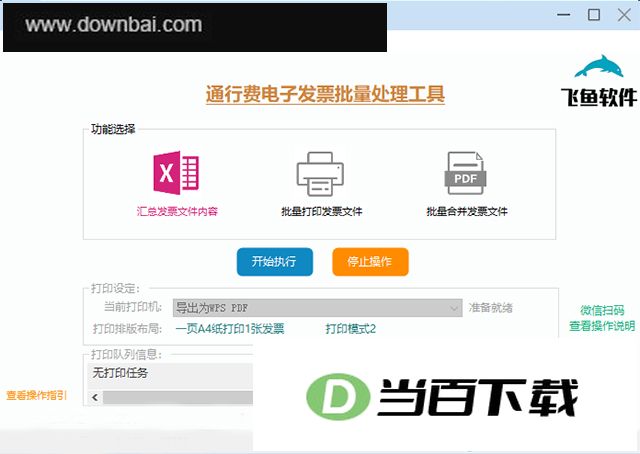Stop the operation with 停止操作 button

(x=370, y=262)
